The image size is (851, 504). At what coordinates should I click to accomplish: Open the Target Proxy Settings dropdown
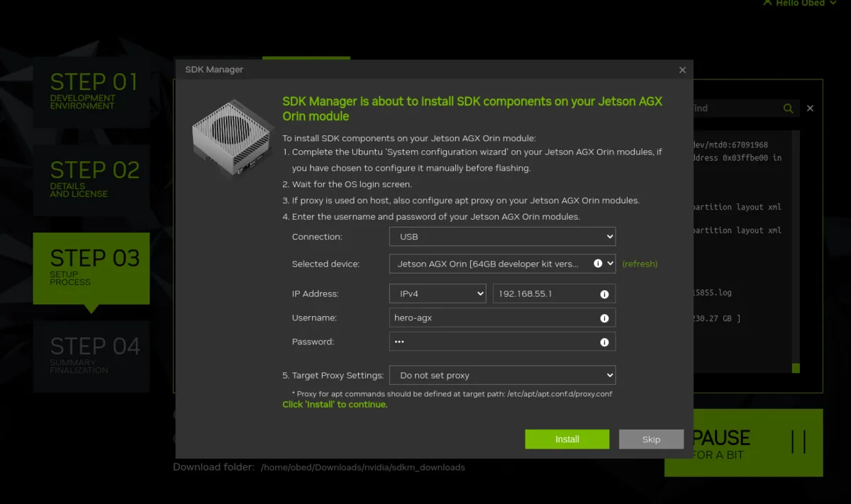click(502, 375)
